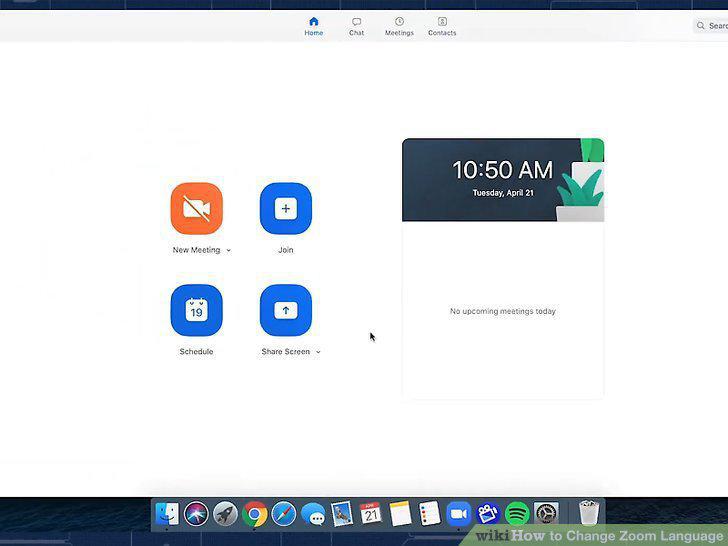This screenshot has height=546, width=728.
Task: Click the 'Share Screen' label text
Action: (286, 351)
